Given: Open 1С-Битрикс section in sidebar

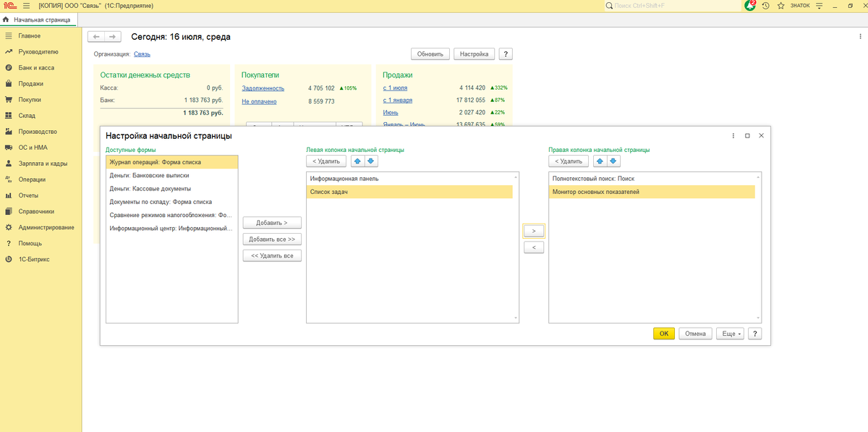Looking at the screenshot, I should pos(34,259).
